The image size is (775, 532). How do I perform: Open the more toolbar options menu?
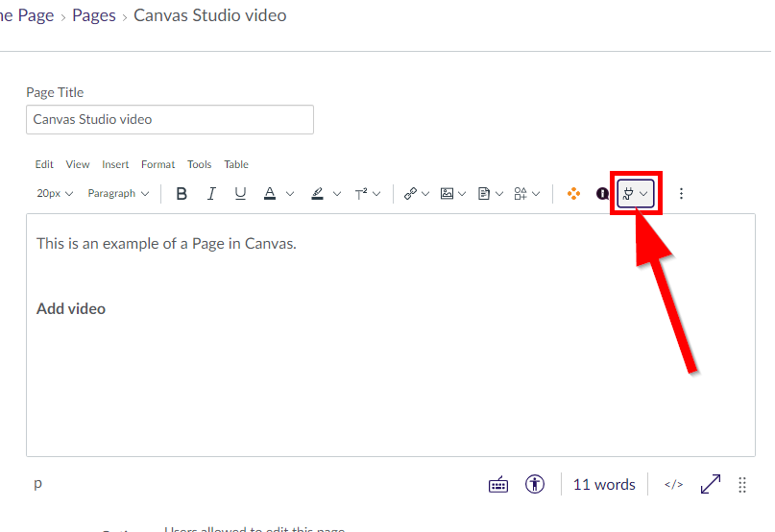(x=681, y=193)
